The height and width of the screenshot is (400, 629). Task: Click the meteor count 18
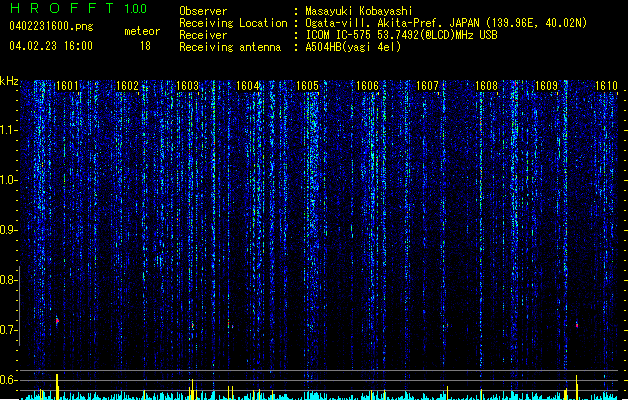click(145, 46)
